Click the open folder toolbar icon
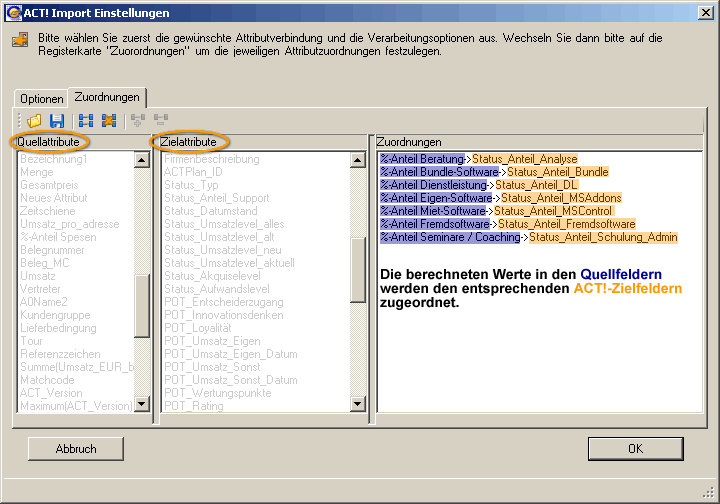The height and width of the screenshot is (504, 720). pos(34,121)
